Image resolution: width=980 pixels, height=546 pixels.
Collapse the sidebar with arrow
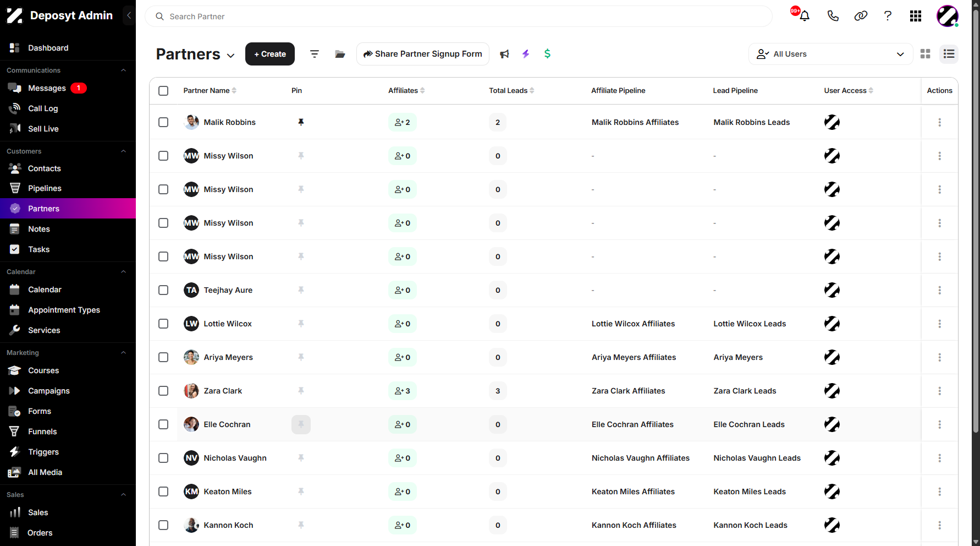tap(129, 15)
